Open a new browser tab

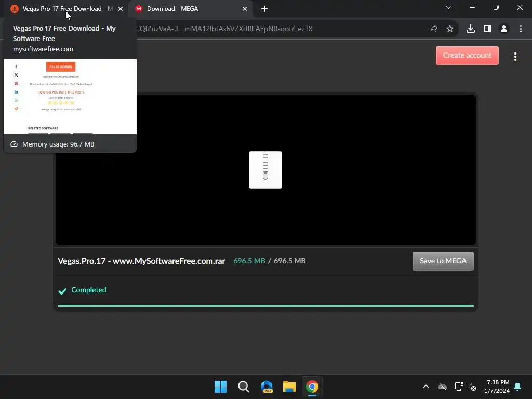pyautogui.click(x=264, y=9)
